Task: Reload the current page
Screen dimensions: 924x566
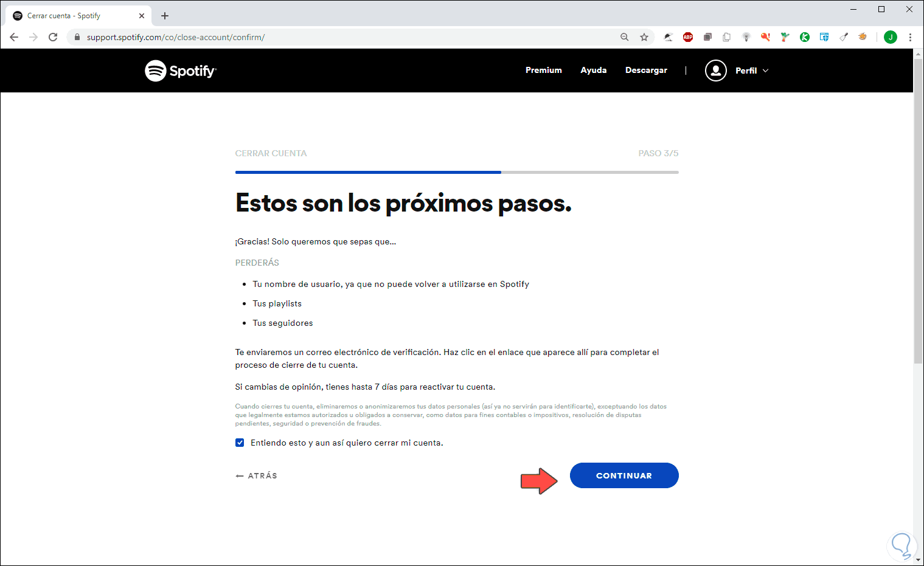Action: pyautogui.click(x=53, y=37)
